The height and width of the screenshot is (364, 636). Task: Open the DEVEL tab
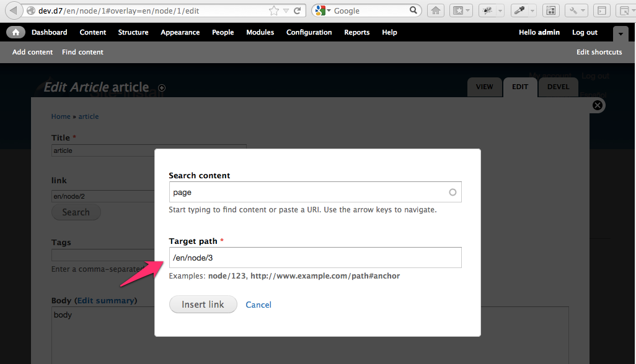[557, 87]
